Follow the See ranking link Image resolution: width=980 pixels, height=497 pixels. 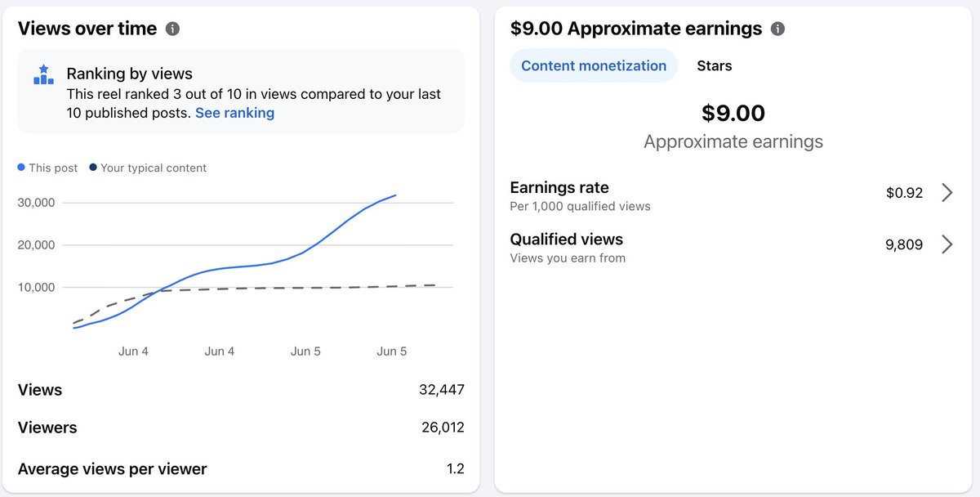pyautogui.click(x=234, y=113)
